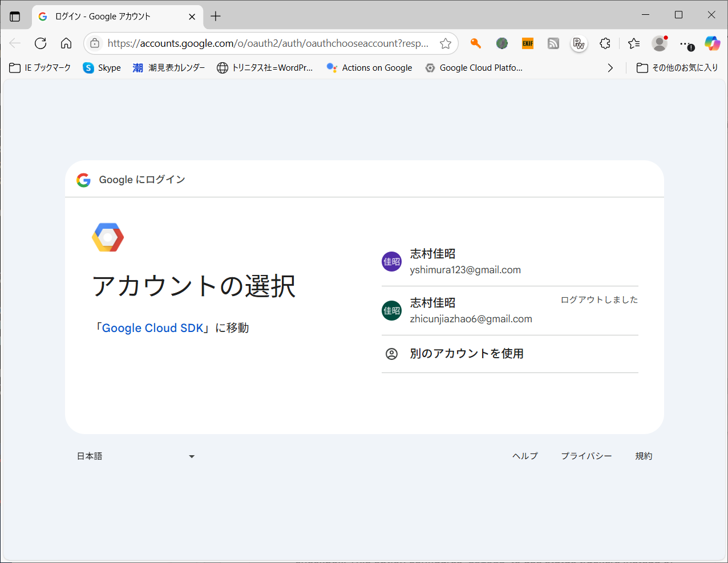Viewport: 728px width, 563px height.
Task: Open the RSS feed extension icon
Action: pos(553,43)
